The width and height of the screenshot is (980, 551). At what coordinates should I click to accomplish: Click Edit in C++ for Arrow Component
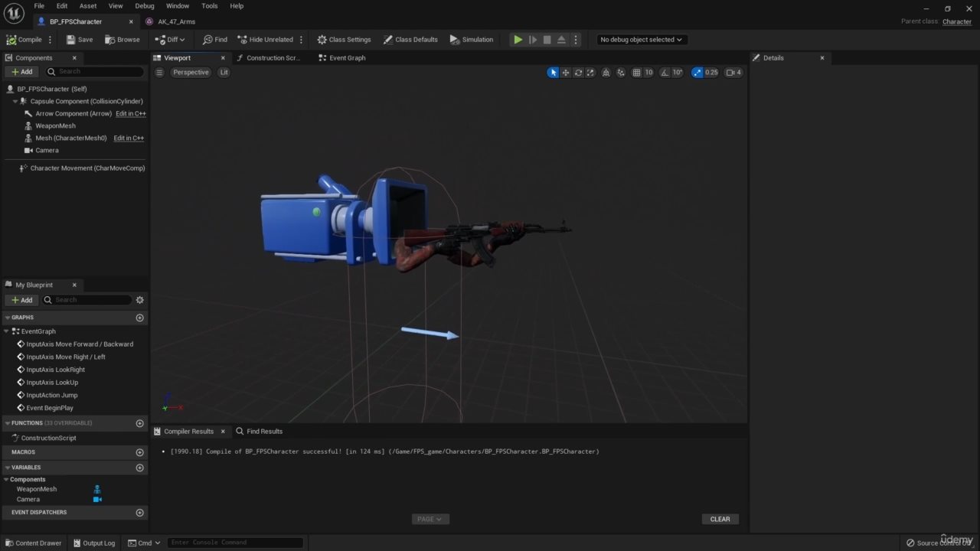pos(130,114)
